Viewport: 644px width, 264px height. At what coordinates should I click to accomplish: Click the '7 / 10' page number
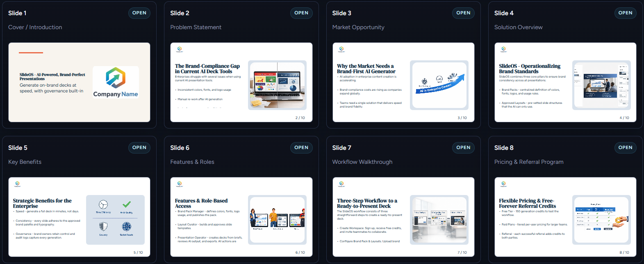462,253
